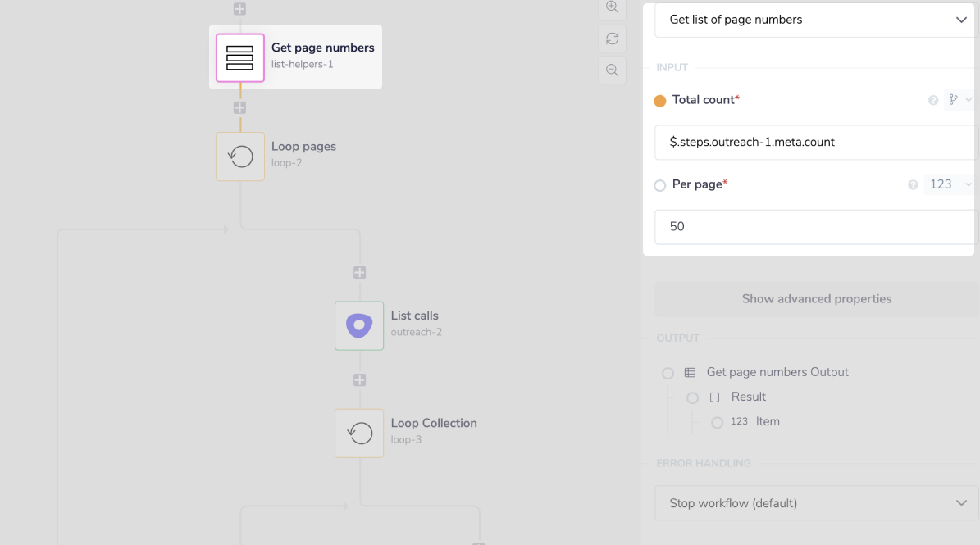This screenshot has height=545, width=980.
Task: Open the Stop workflow error handling dropdown
Action: pos(817,503)
